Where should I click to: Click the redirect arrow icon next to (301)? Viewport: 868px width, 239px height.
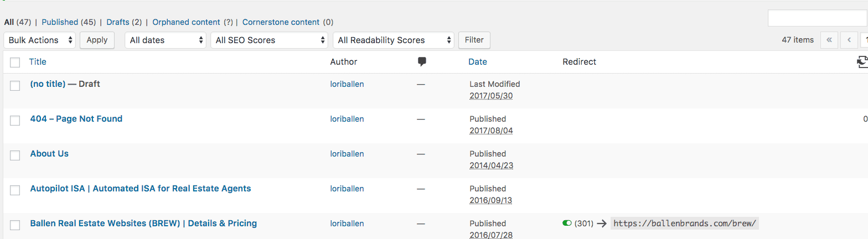click(602, 224)
